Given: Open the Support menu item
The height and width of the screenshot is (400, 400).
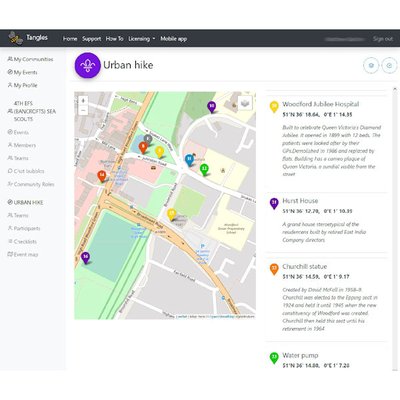Looking at the screenshot, I should [x=92, y=39].
